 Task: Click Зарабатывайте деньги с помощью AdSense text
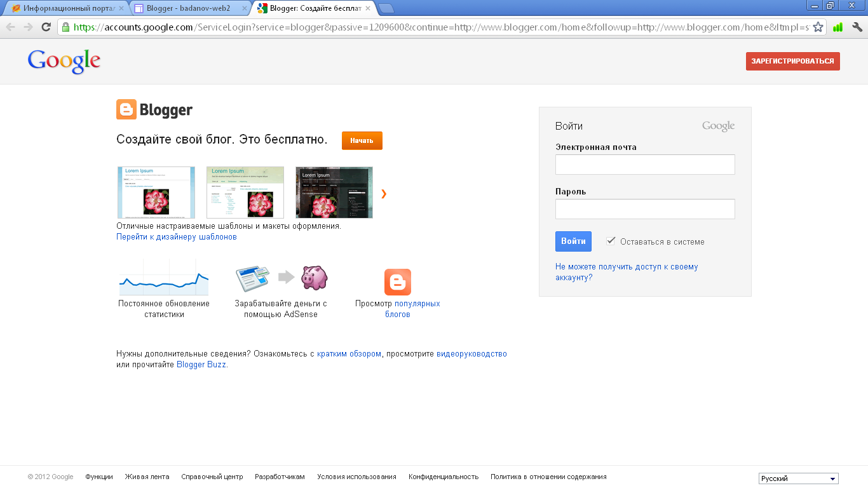pos(281,309)
